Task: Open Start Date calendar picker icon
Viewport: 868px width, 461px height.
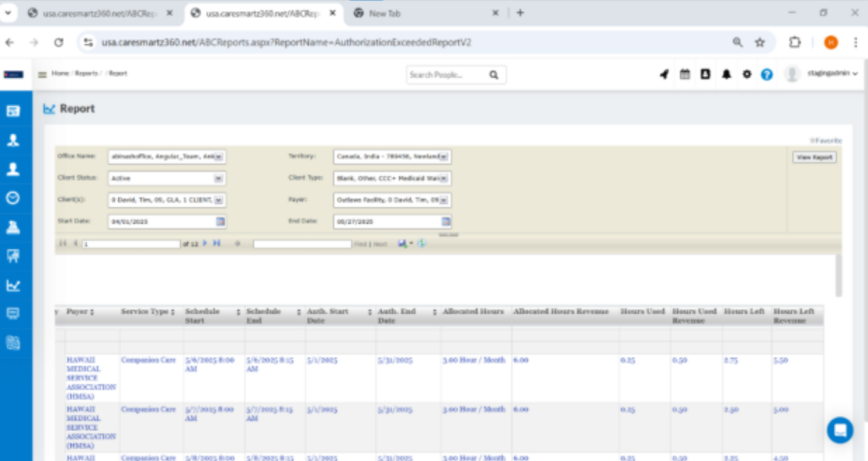Action: 221,221
